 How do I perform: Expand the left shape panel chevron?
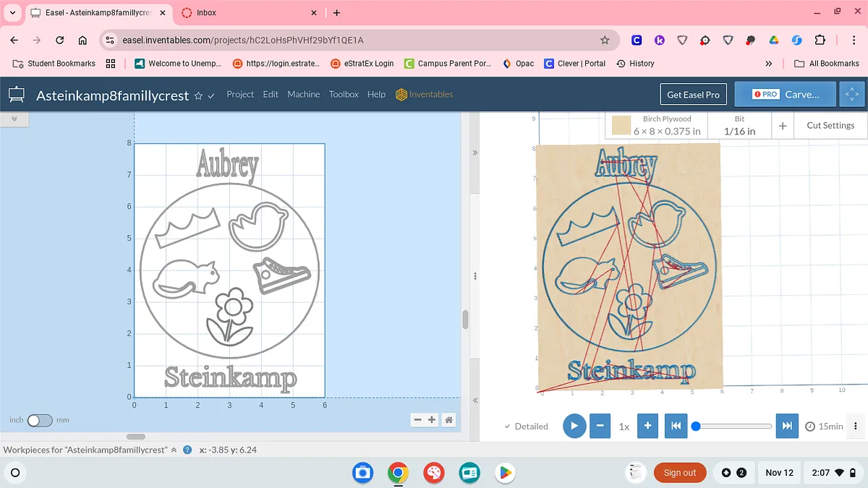coord(14,118)
